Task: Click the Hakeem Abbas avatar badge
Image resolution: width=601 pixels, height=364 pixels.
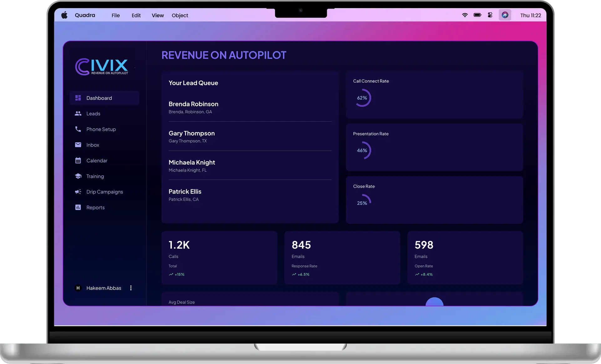Action: pos(78,288)
